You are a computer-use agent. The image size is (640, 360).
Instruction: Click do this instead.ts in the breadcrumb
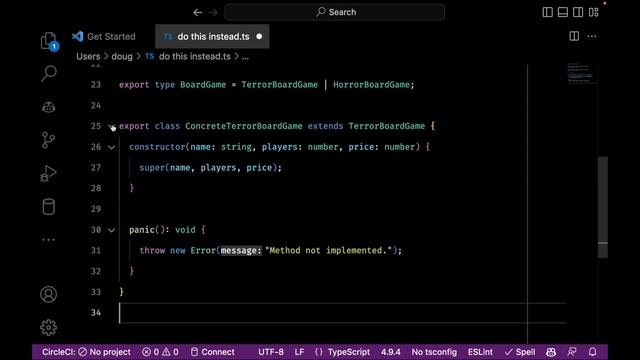(x=195, y=56)
